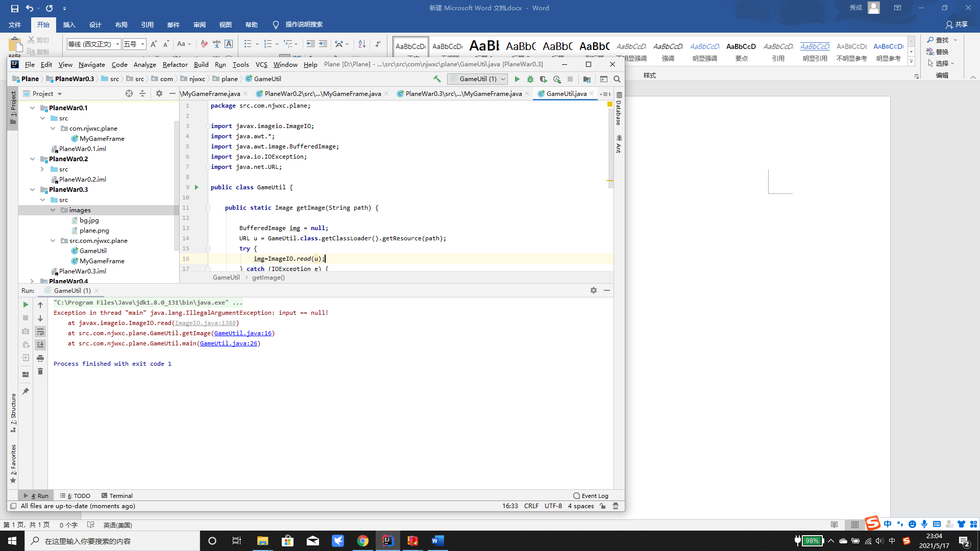
Task: Select plane.png in the project tree
Action: (x=94, y=231)
